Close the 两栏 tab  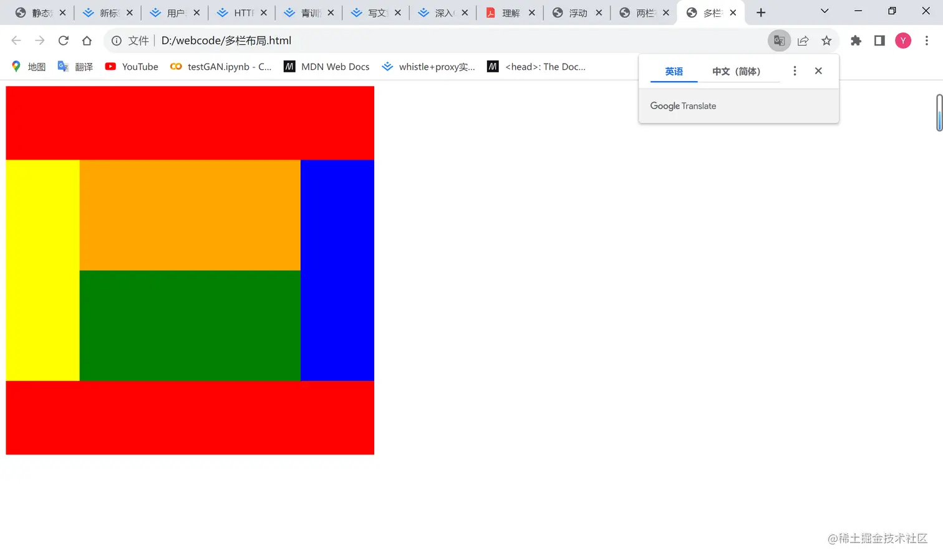[x=666, y=12]
